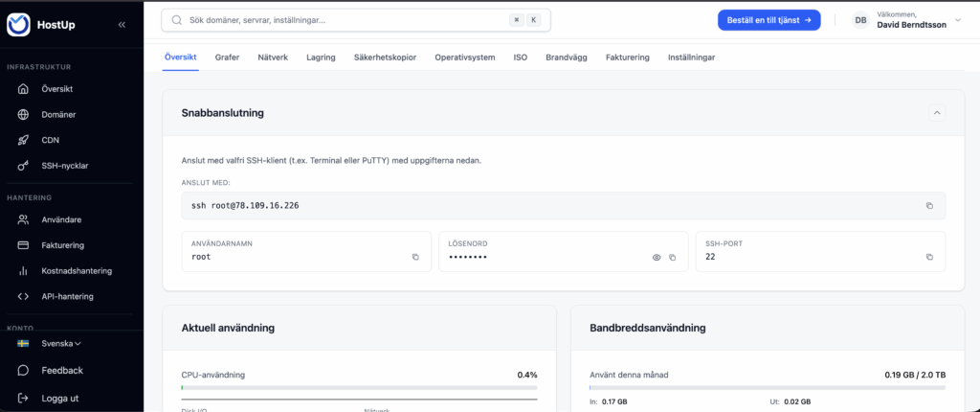Viewport: 980px width, 412px height.
Task: Open the Säkerhetskopior tab
Action: click(x=387, y=57)
